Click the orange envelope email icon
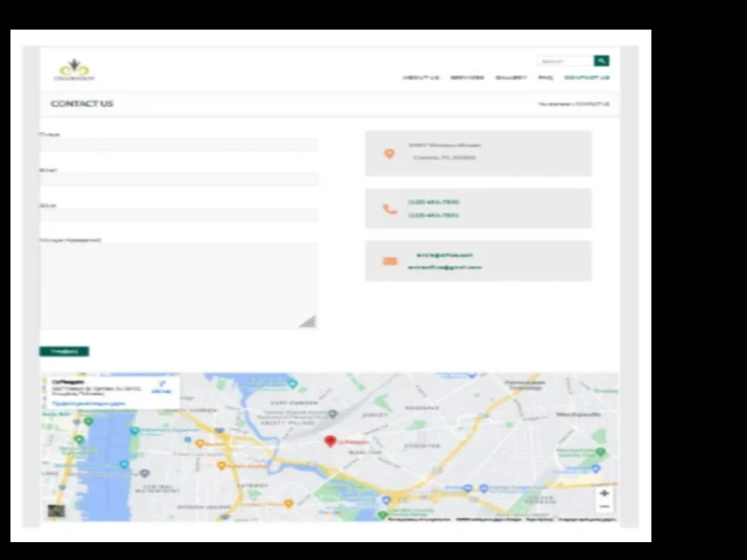Screen dimensions: 747x560 tap(390, 261)
